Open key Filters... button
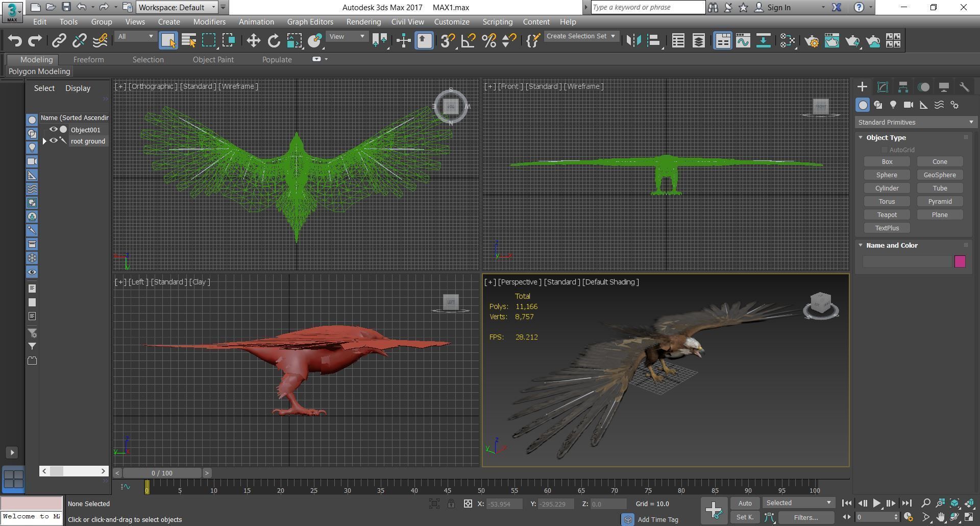This screenshot has height=526, width=980. pyautogui.click(x=805, y=517)
